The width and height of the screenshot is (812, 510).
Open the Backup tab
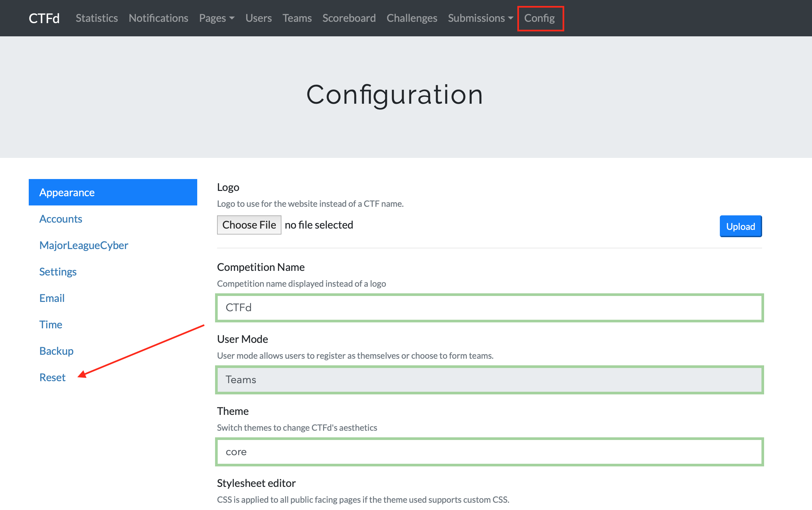56,350
